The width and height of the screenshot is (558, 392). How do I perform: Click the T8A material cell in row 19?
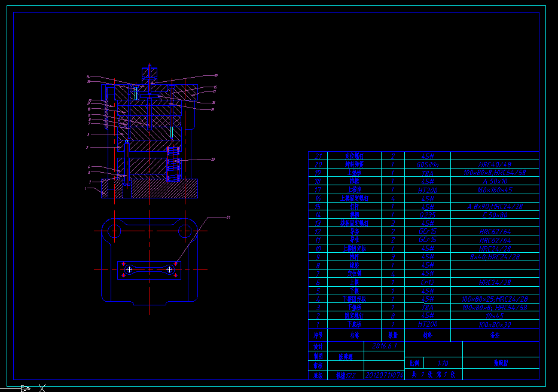[428, 173]
